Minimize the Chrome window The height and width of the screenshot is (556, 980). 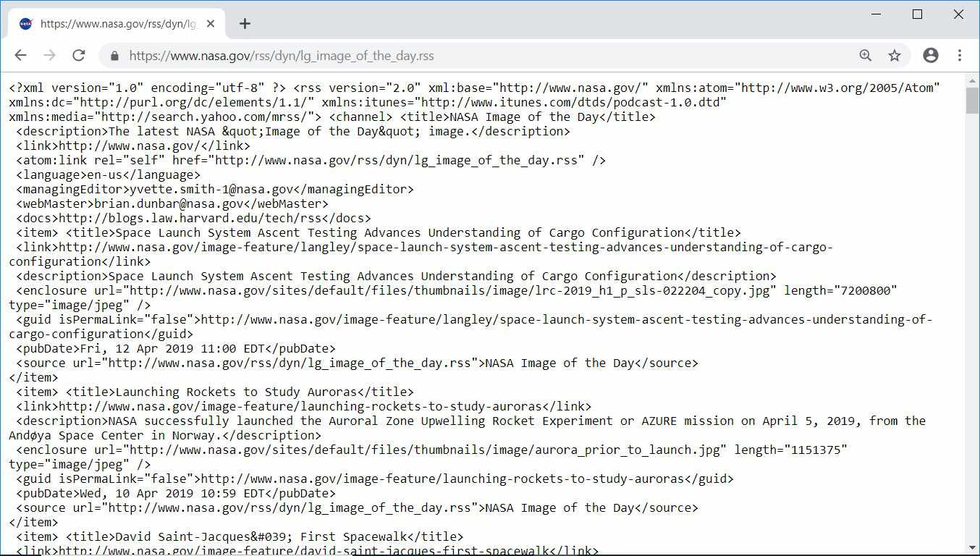876,14
